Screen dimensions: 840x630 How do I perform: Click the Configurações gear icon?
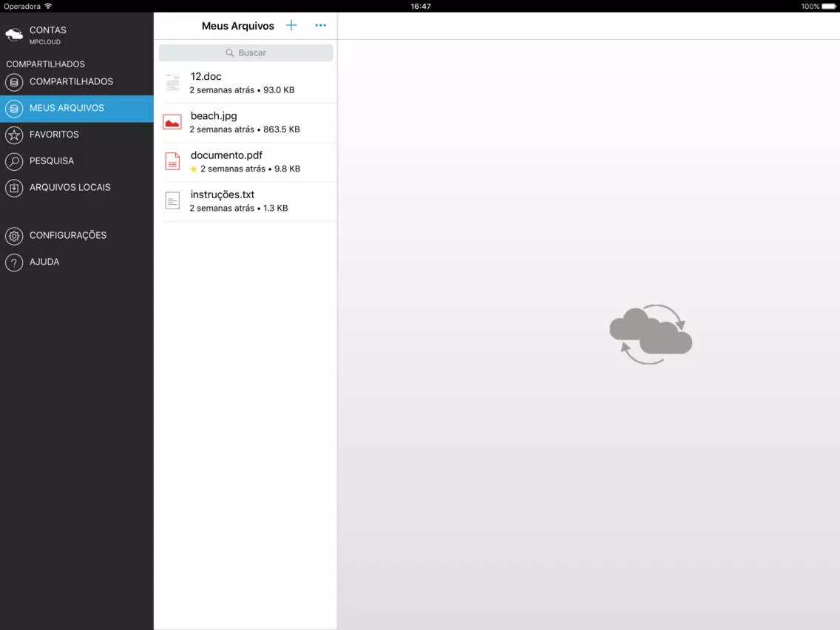[14, 236]
